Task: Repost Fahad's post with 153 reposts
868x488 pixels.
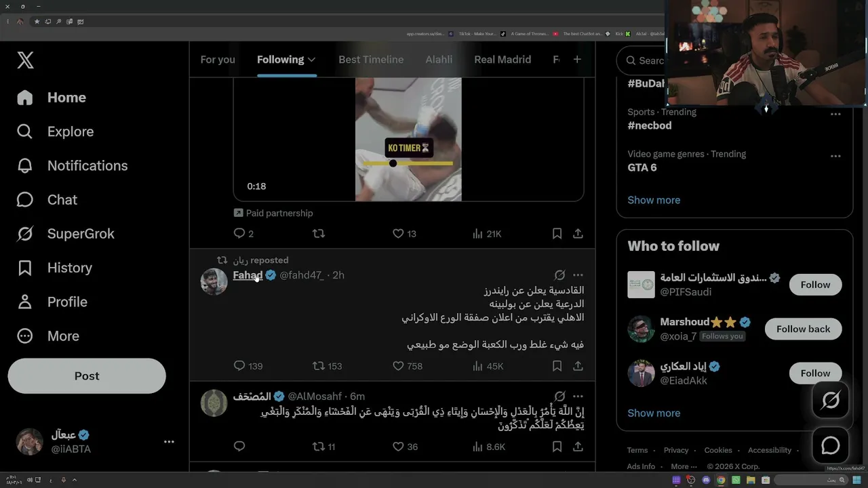Action: point(327,366)
